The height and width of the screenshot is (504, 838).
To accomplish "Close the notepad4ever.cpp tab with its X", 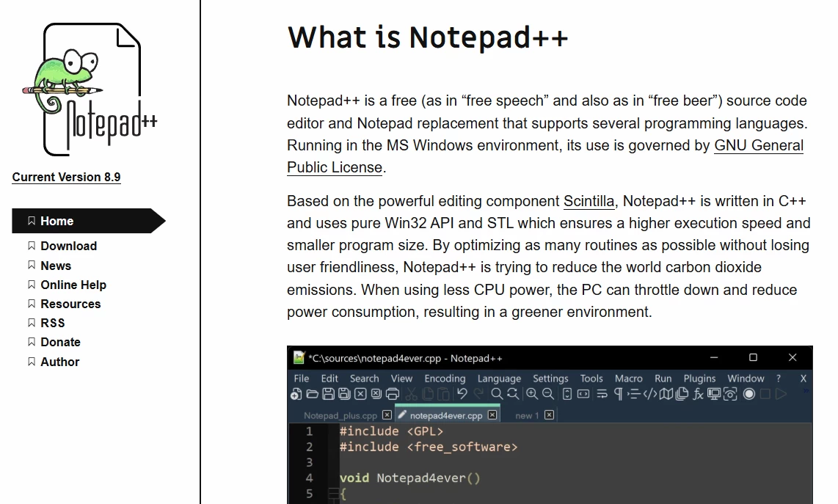I will coord(494,414).
